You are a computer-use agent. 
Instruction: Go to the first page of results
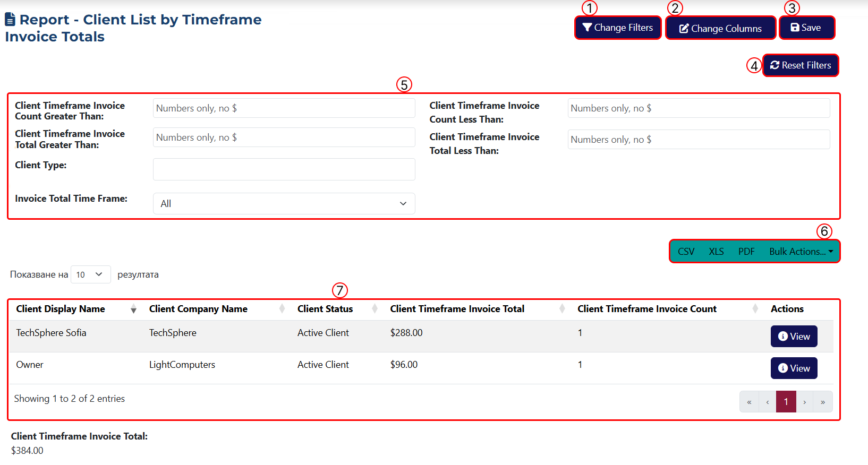pyautogui.click(x=749, y=402)
